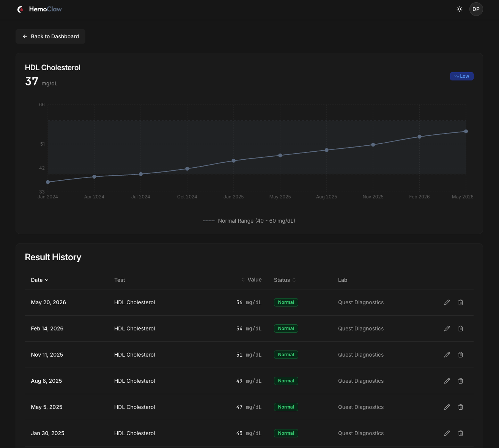Click the Low status badge
The image size is (499, 448).
pos(462,76)
